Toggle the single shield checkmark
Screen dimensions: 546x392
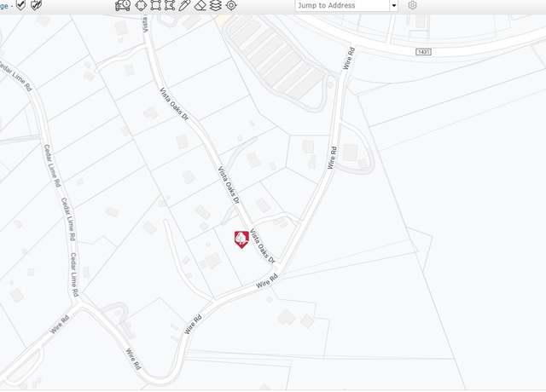(x=21, y=5)
